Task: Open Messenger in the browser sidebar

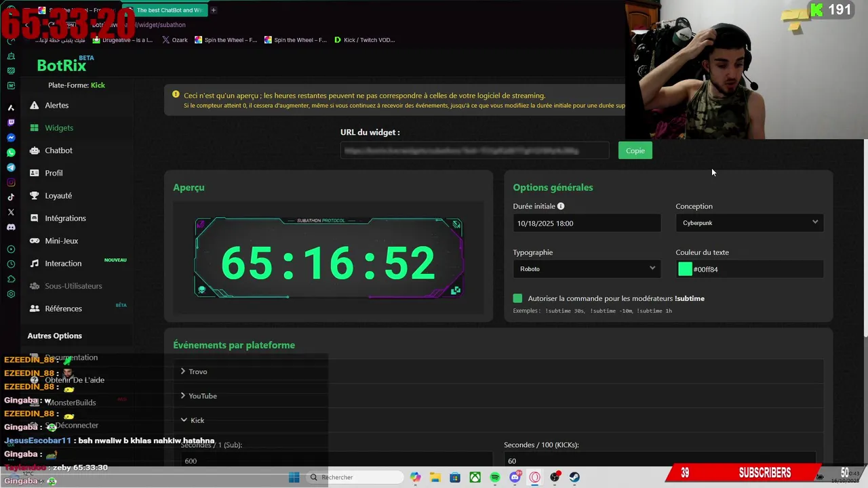Action: click(x=11, y=138)
